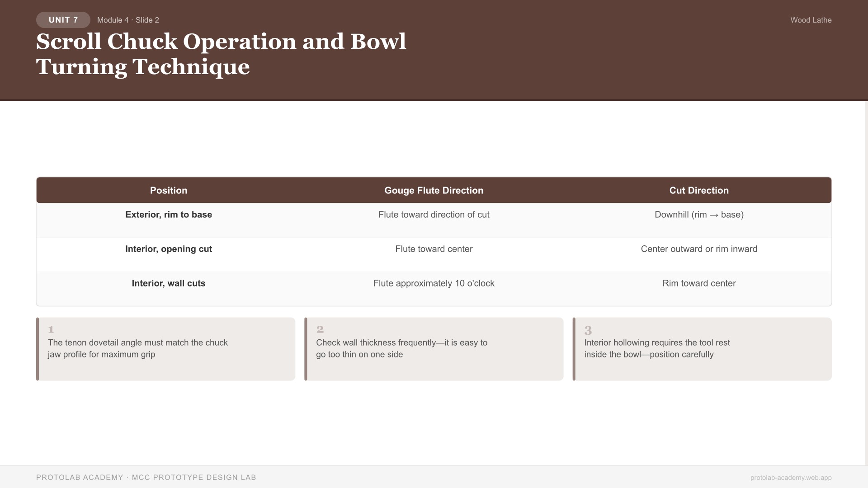Click the Module 4 · Slide 2 label
Image resolution: width=868 pixels, height=488 pixels.
click(x=128, y=20)
